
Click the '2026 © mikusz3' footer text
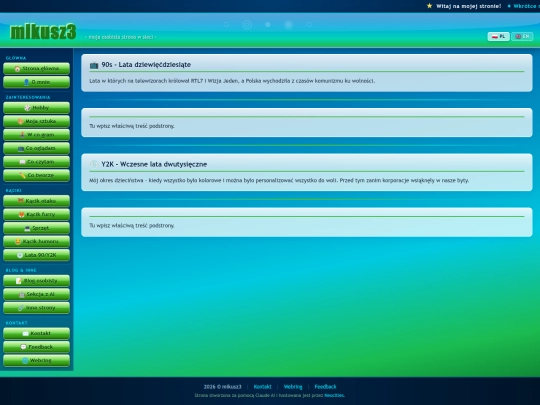pos(222,387)
